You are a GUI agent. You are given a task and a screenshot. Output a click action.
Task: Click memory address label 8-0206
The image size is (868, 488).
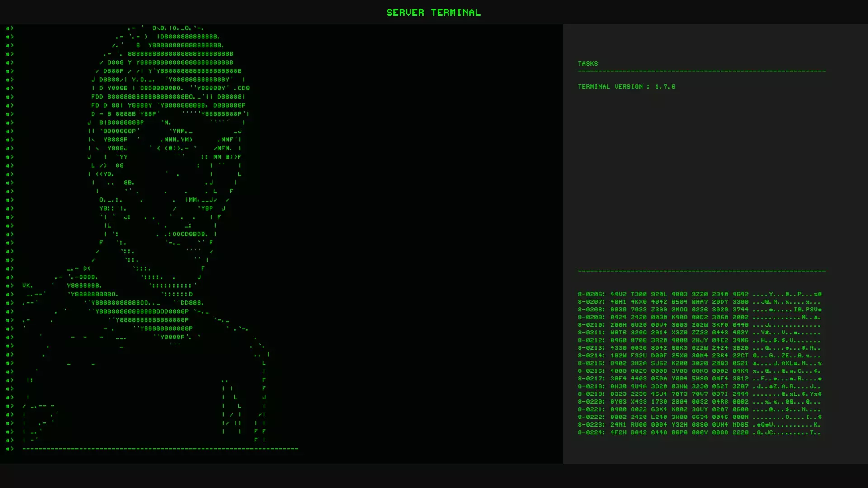point(591,294)
